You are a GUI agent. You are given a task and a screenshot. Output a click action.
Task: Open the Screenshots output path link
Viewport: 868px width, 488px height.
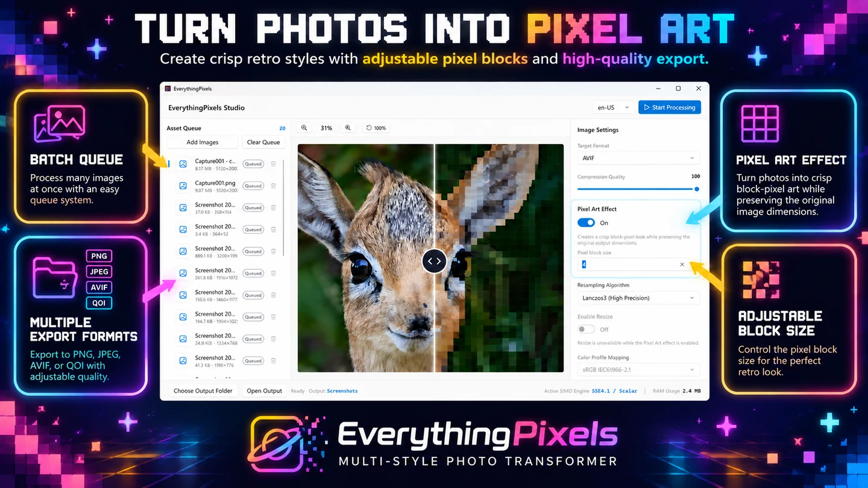tap(342, 391)
